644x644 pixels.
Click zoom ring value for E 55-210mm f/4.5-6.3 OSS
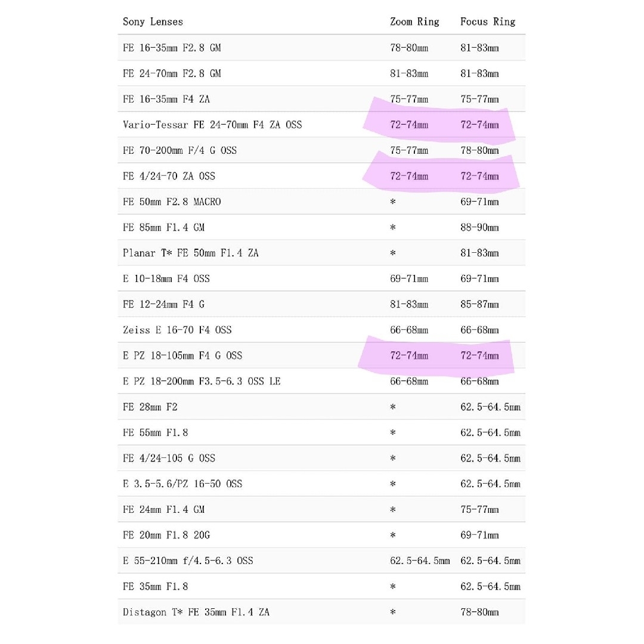[x=420, y=561]
